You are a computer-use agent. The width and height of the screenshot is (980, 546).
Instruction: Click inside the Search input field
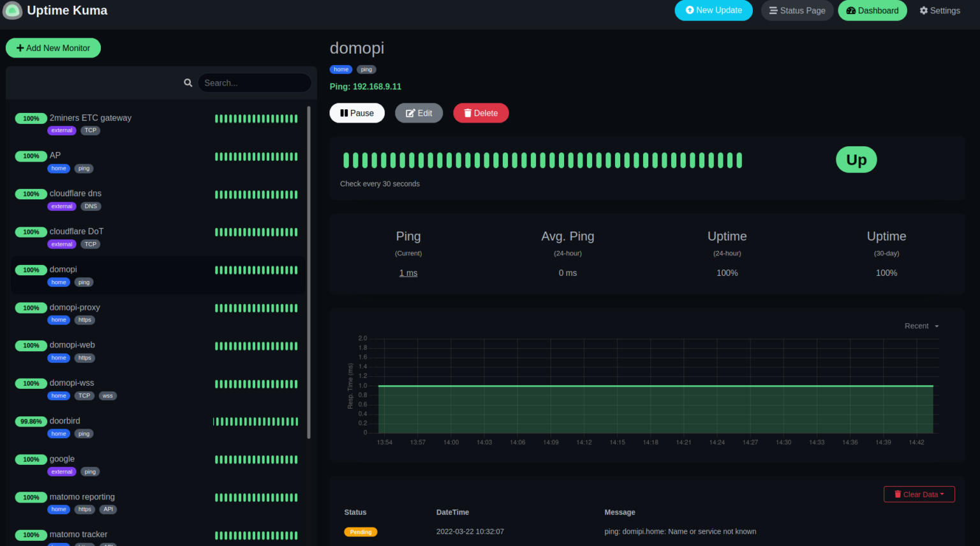click(255, 82)
